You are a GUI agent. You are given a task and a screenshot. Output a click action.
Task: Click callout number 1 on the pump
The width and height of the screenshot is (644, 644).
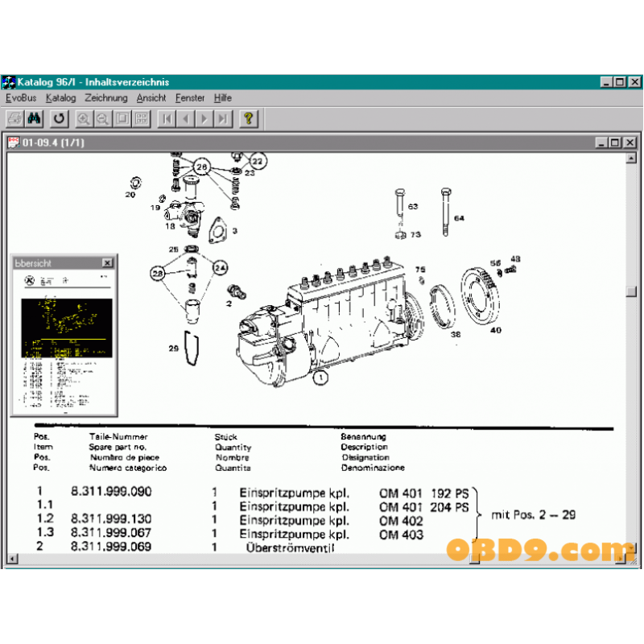320,378
